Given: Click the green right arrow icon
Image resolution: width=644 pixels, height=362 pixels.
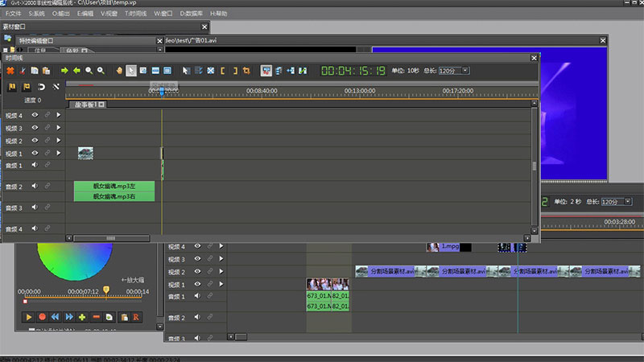Looking at the screenshot, I should click(x=64, y=71).
